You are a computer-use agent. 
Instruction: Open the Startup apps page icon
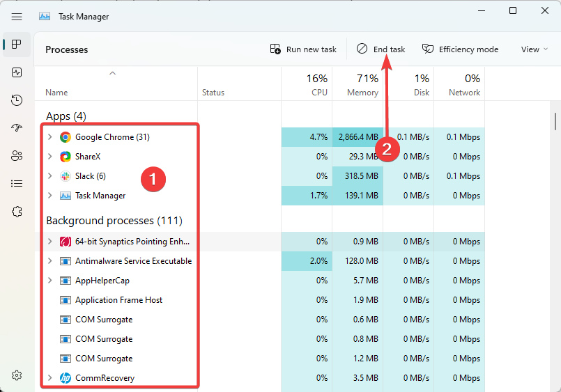click(17, 127)
